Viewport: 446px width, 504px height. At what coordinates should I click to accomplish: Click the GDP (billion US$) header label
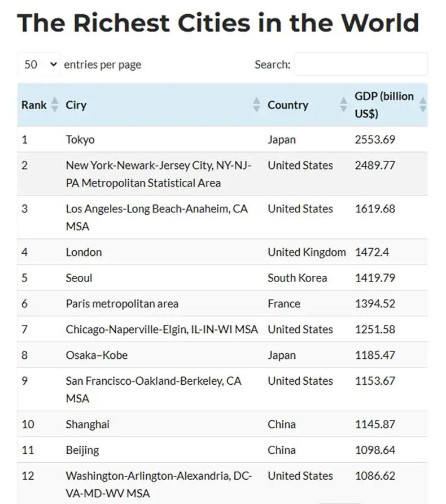pos(384,105)
